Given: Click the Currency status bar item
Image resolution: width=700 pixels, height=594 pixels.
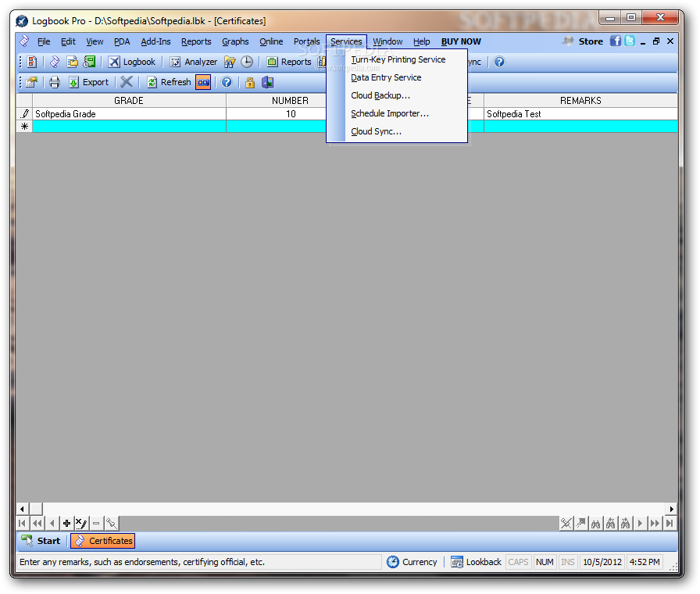Looking at the screenshot, I should click(x=412, y=562).
